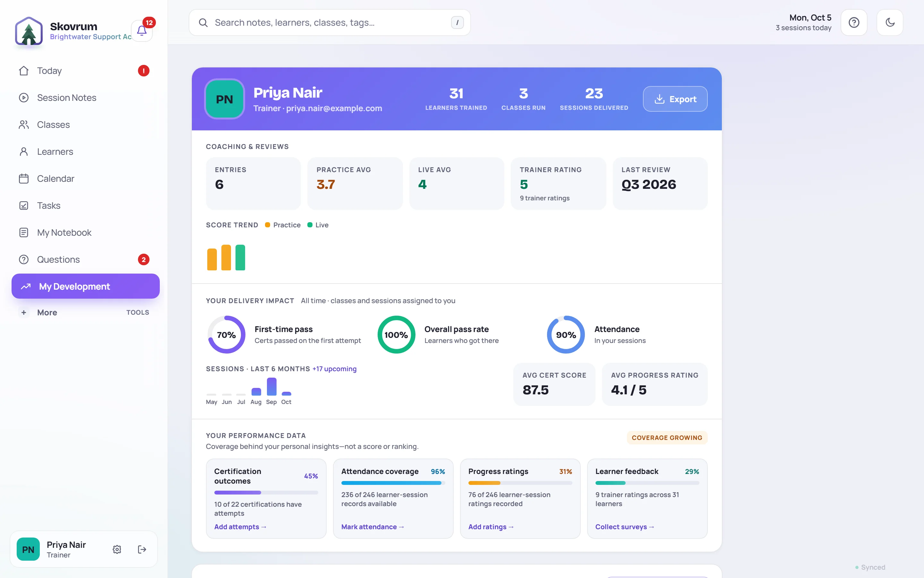
Task: Open settings gear beside Priya Nair
Action: point(117,549)
